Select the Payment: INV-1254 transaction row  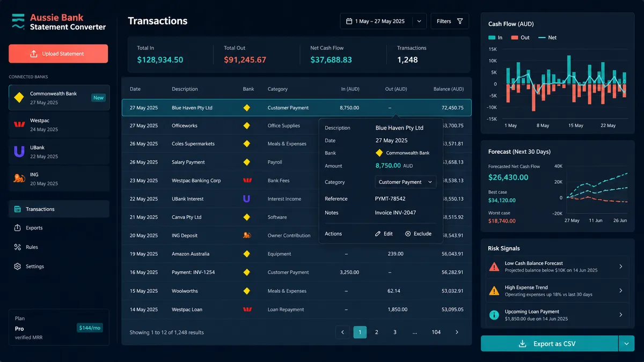tap(297, 272)
